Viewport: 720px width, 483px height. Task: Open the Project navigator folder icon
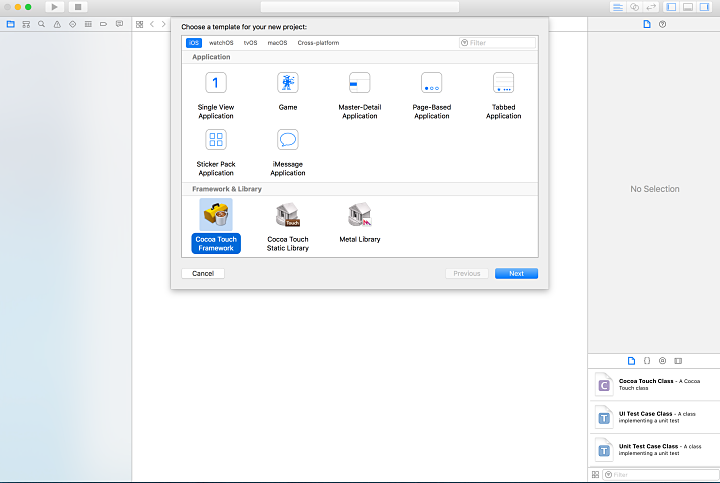coord(11,24)
